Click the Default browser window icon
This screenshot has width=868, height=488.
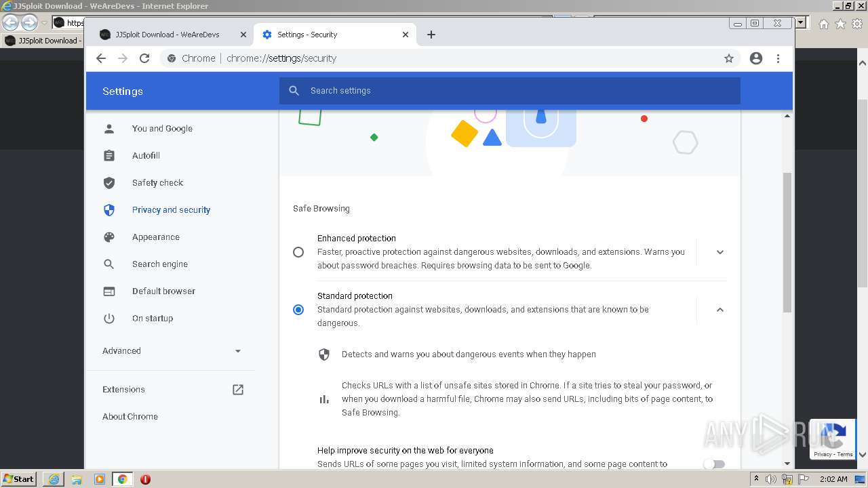click(x=109, y=291)
